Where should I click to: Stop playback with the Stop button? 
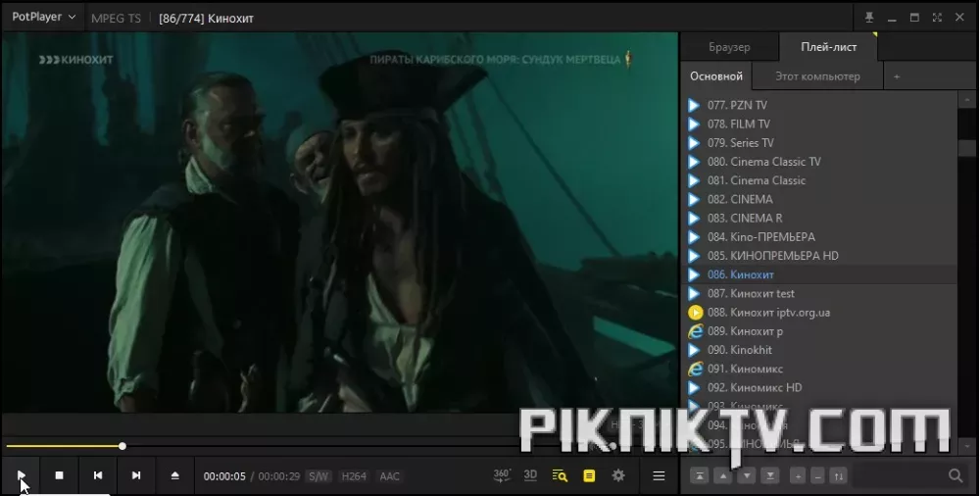[x=60, y=475]
